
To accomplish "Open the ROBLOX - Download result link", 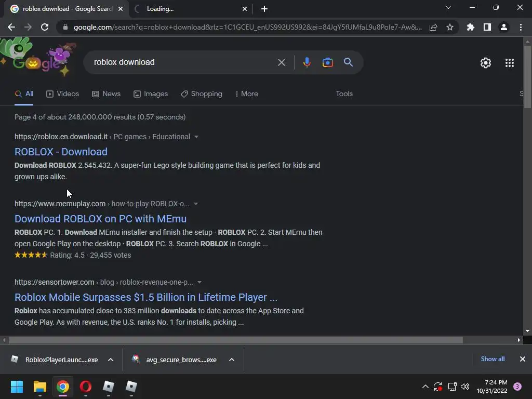I will click(x=61, y=152).
